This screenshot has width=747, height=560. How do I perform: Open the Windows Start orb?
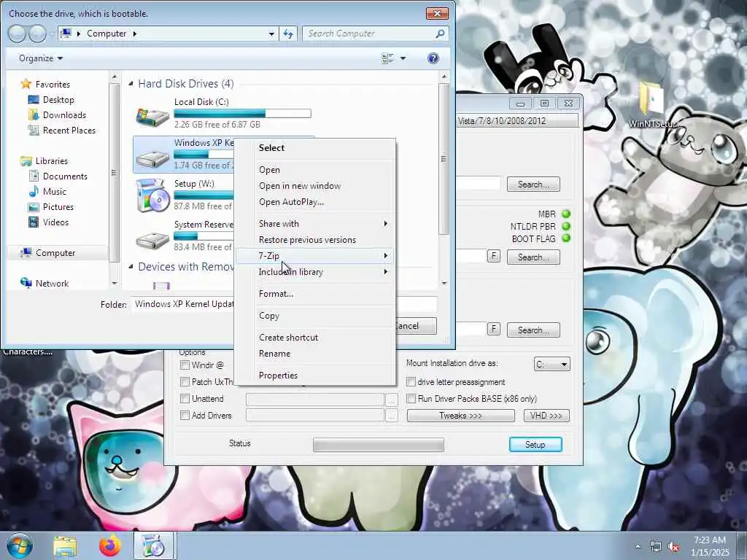point(20,545)
